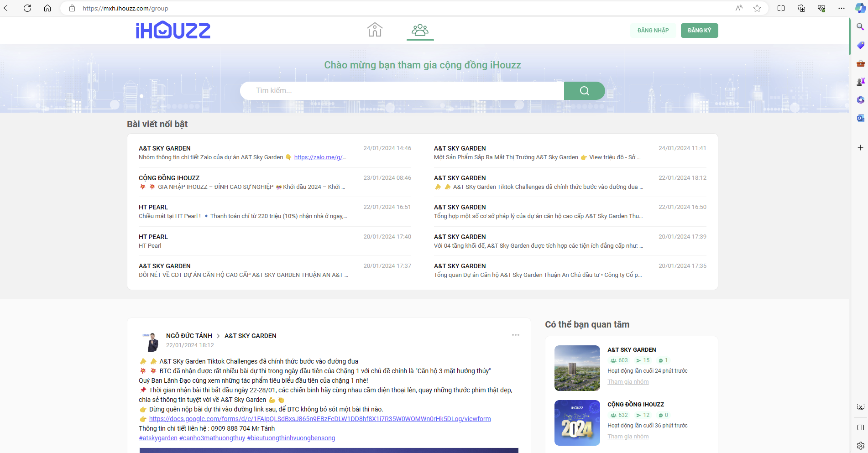Viewport: 868px width, 453px height.
Task: Open post options three-dot menu
Action: (515, 335)
